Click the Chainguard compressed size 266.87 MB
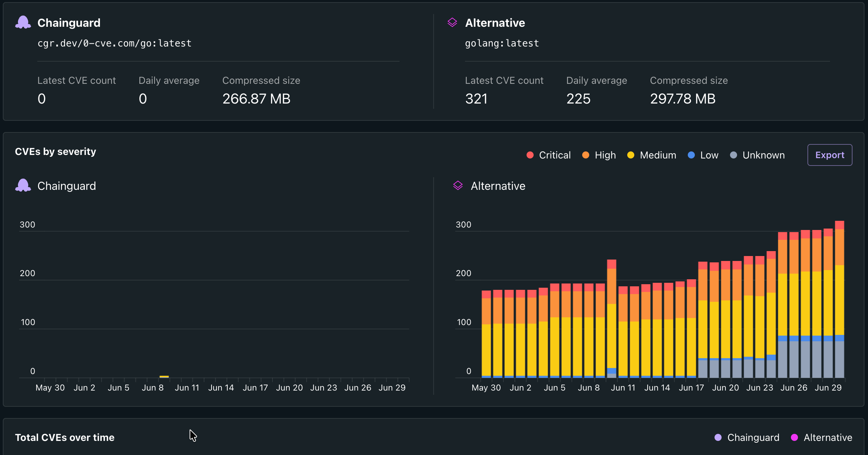Screen dimensions: 868x455 [256, 99]
